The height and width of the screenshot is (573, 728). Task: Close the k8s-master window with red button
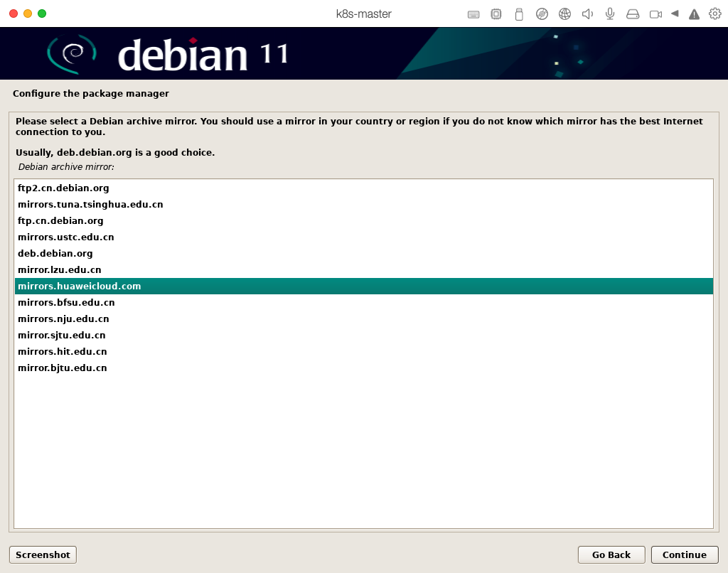click(14, 14)
